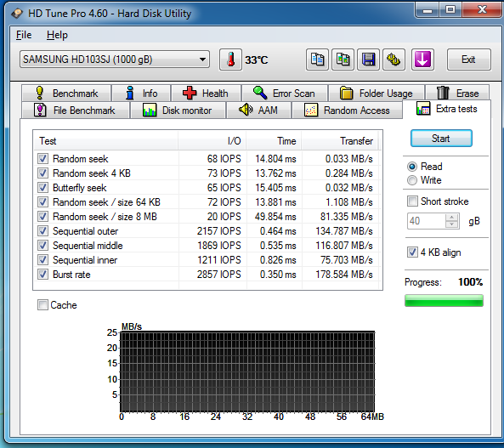
Task: Uncheck Random seek / size 64 KB checkbox
Action: tap(42, 202)
